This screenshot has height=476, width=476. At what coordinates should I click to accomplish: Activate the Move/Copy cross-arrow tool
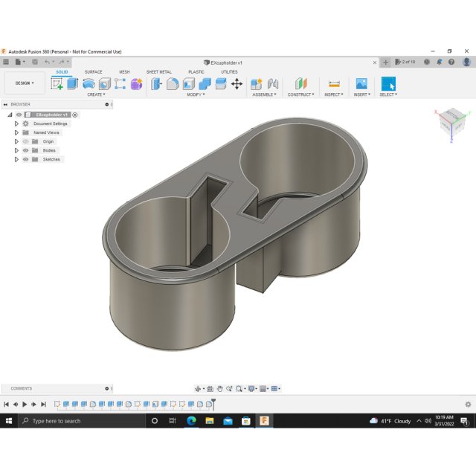click(x=237, y=84)
